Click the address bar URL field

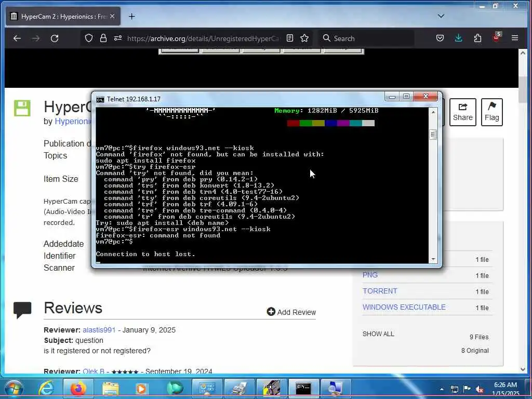click(x=203, y=38)
